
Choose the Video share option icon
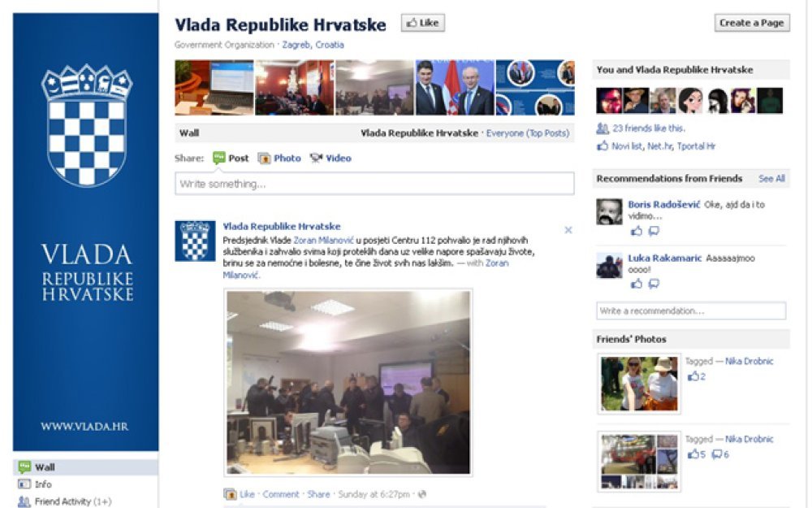316,158
